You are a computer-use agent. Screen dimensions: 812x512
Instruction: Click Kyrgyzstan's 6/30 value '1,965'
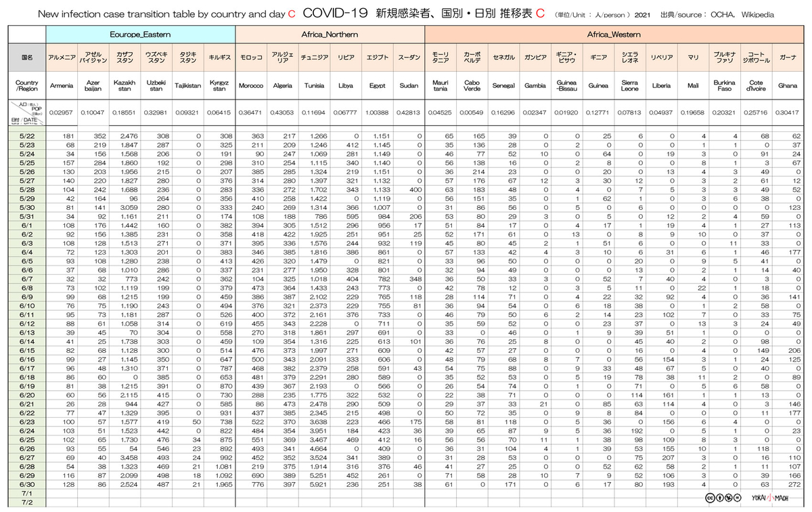(x=222, y=484)
